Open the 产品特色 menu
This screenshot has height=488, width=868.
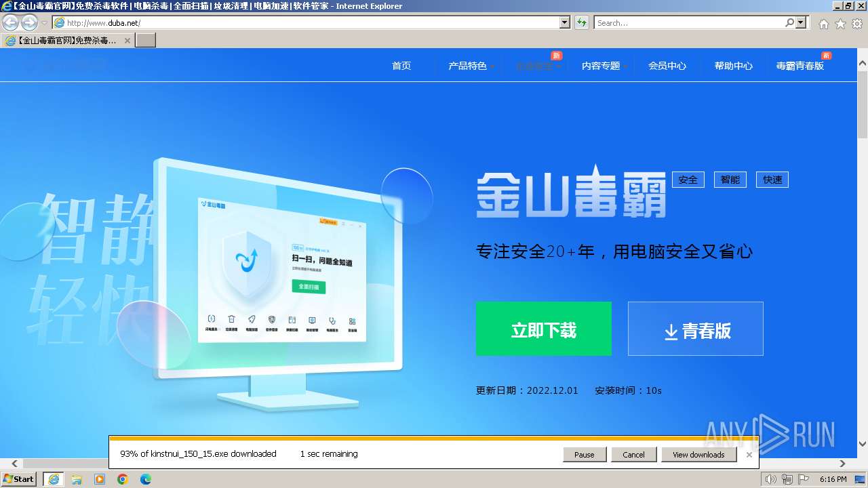coord(468,66)
